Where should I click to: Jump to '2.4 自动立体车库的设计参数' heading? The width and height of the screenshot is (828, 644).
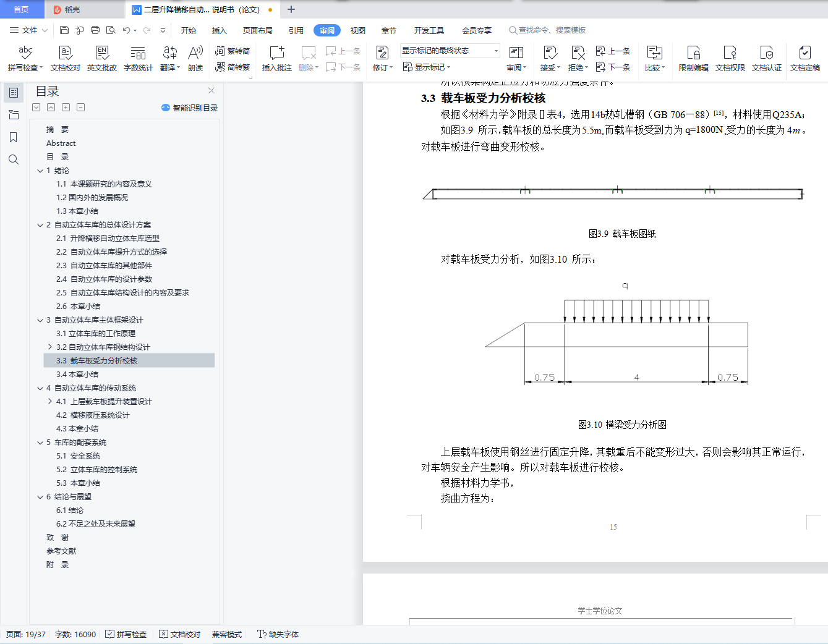[104, 279]
